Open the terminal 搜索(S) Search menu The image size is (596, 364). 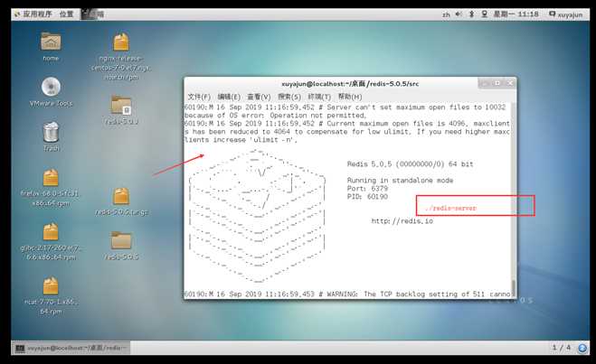click(289, 97)
